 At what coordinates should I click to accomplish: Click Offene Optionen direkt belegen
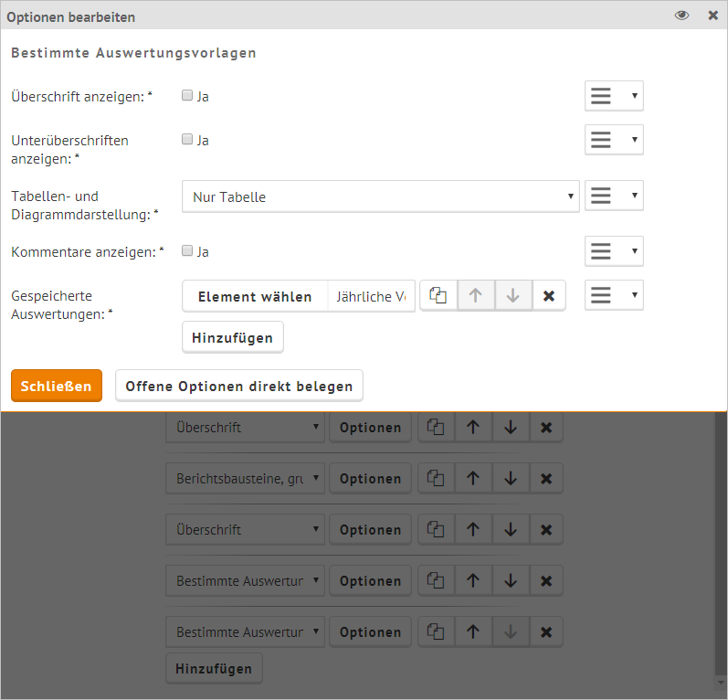(x=239, y=386)
